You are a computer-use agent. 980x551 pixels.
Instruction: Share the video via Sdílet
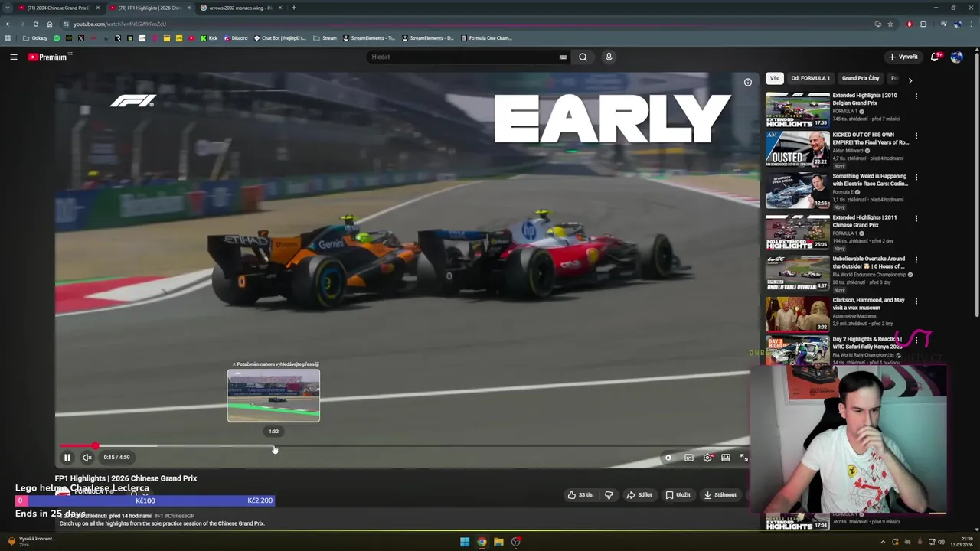(x=639, y=495)
